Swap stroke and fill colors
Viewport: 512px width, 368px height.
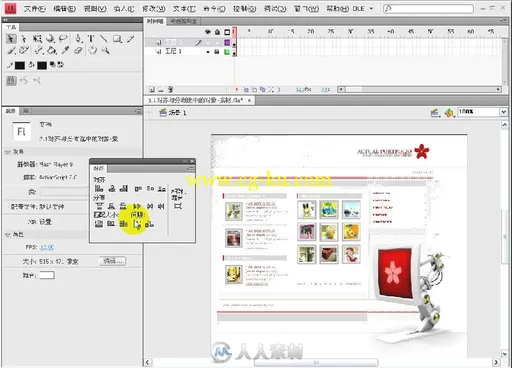(x=60, y=64)
